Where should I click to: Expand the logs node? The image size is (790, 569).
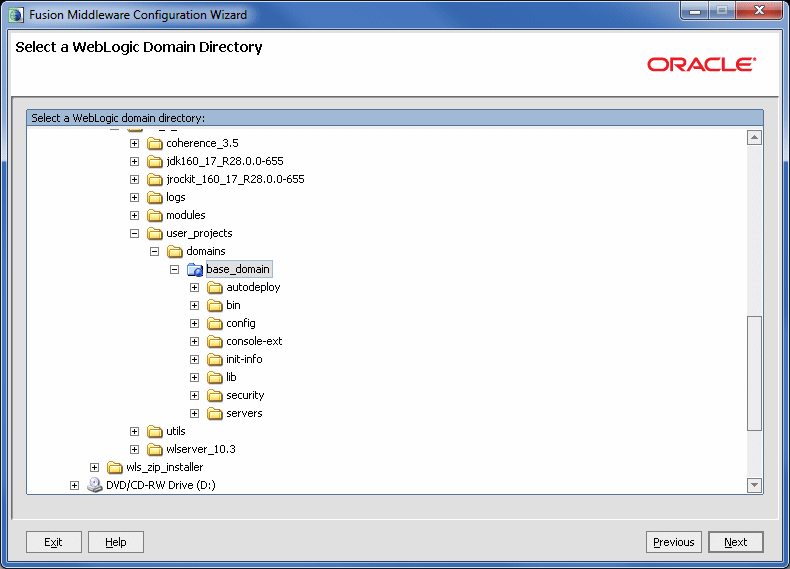[x=135, y=198]
